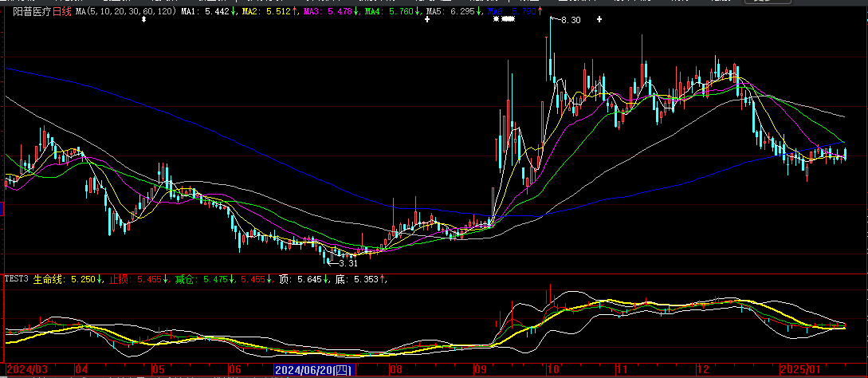This screenshot has width=868, height=378.
Task: Click the 8.30 high price label
Action: 571,20
